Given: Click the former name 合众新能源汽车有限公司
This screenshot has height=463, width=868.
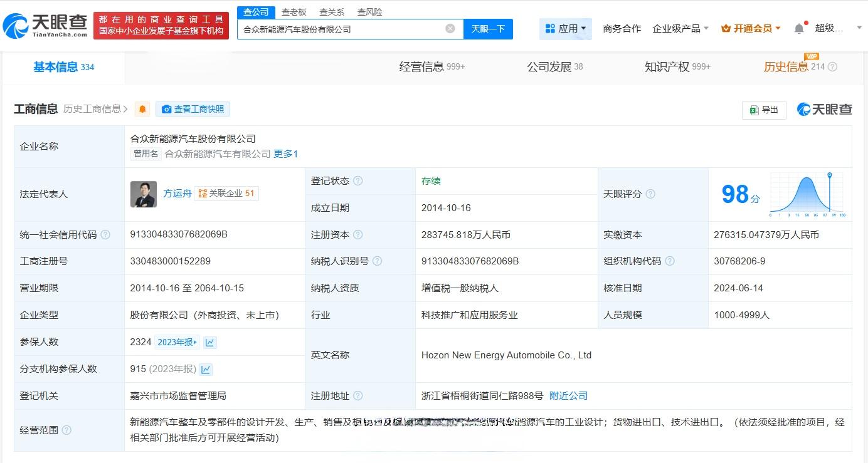Looking at the screenshot, I should (x=218, y=153).
